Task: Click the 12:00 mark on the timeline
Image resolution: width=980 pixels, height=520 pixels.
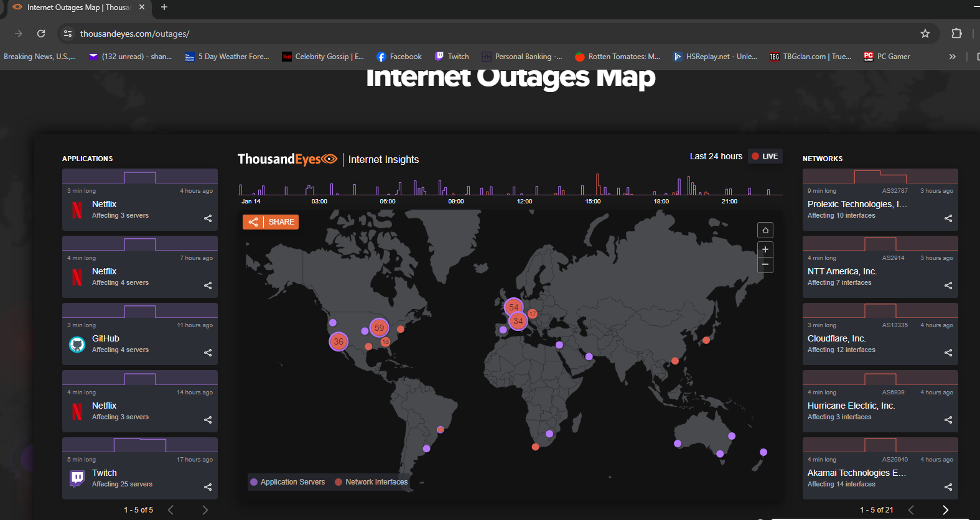Action: 525,202
